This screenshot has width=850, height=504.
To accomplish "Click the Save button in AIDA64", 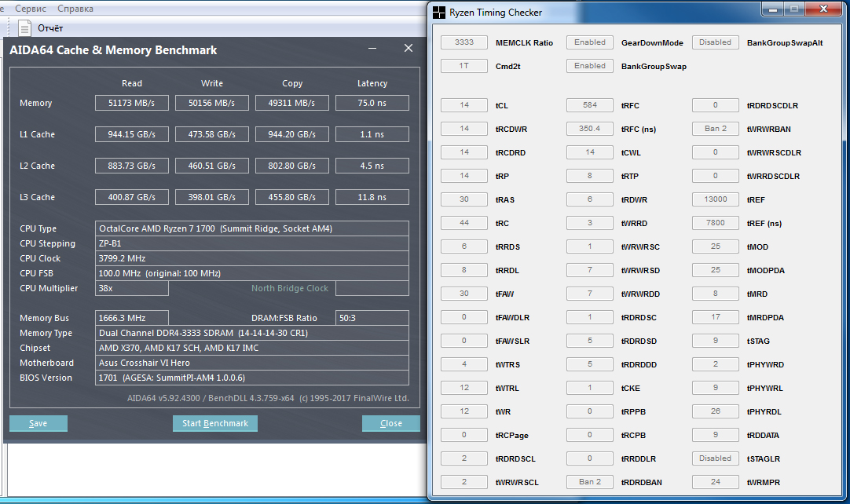I will [x=38, y=423].
